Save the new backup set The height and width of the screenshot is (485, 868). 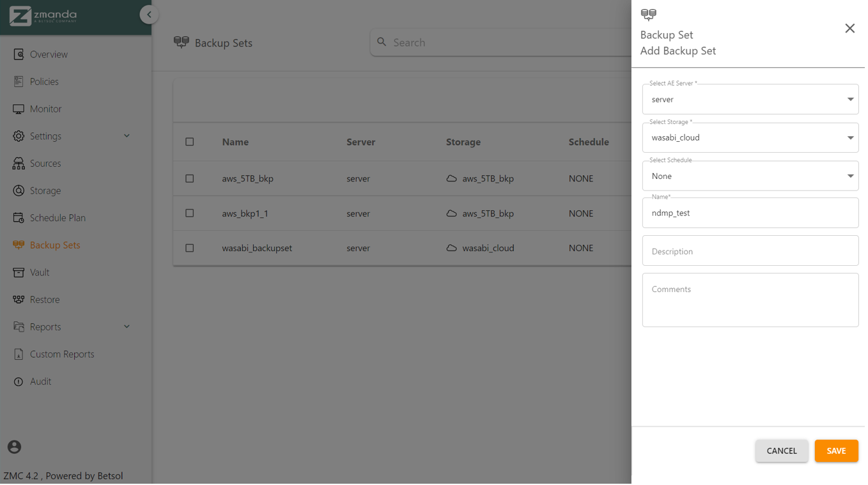(839, 452)
